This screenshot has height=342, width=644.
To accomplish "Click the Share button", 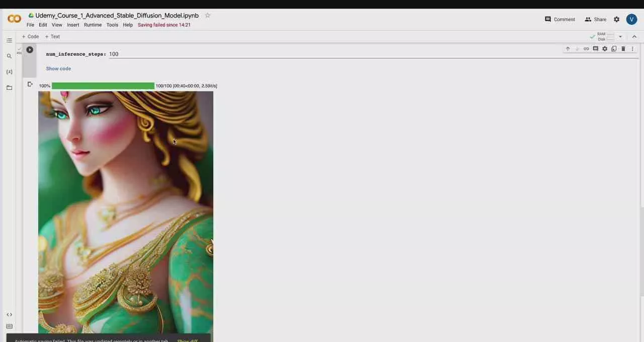I will pyautogui.click(x=595, y=19).
